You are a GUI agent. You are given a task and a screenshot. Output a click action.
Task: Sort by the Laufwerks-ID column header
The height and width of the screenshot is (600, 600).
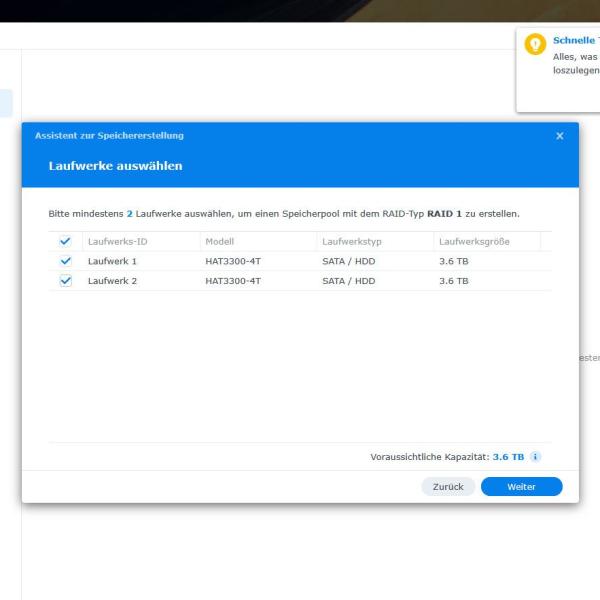[117, 241]
